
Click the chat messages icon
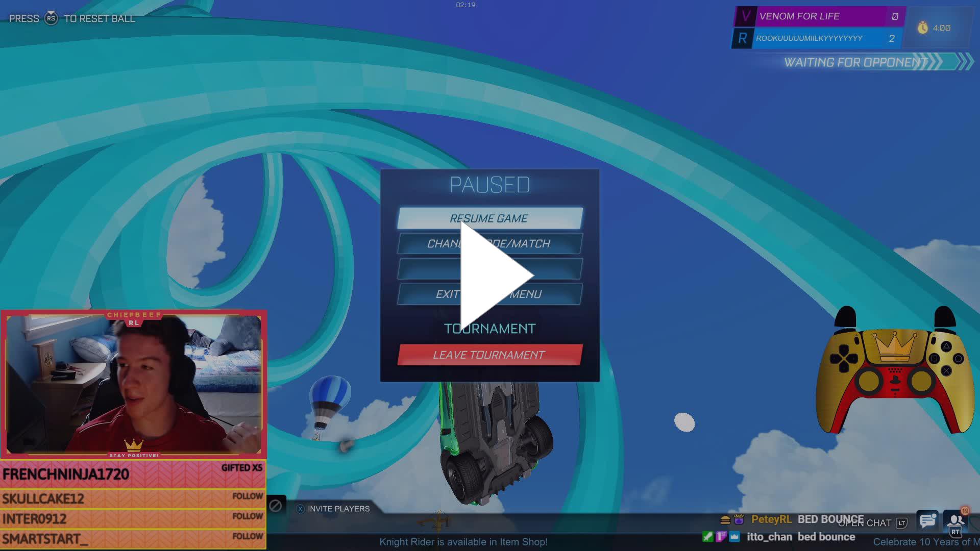coord(928,521)
